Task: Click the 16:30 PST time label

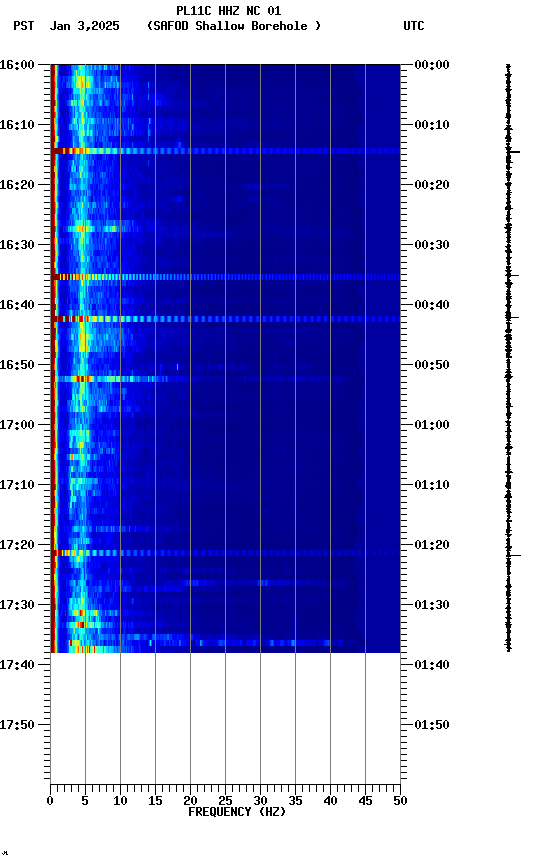Action: tap(17, 245)
